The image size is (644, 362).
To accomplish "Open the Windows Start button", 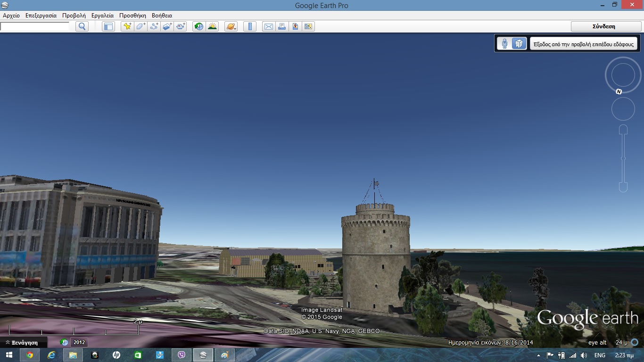I will pyautogui.click(x=9, y=355).
